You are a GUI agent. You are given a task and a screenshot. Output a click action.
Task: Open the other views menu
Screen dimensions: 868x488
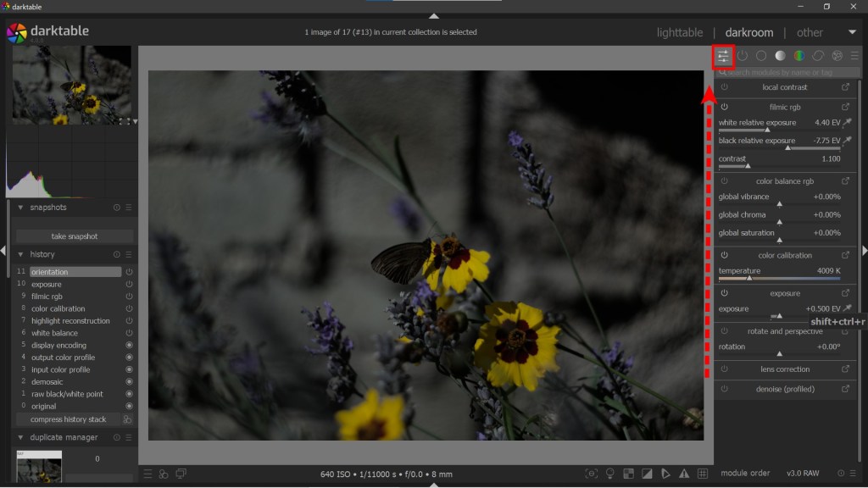(810, 32)
